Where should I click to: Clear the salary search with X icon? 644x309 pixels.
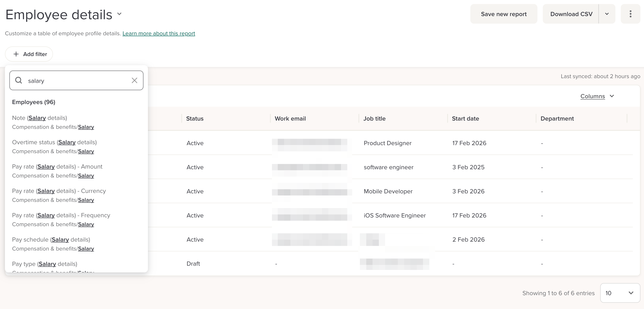coord(135,80)
